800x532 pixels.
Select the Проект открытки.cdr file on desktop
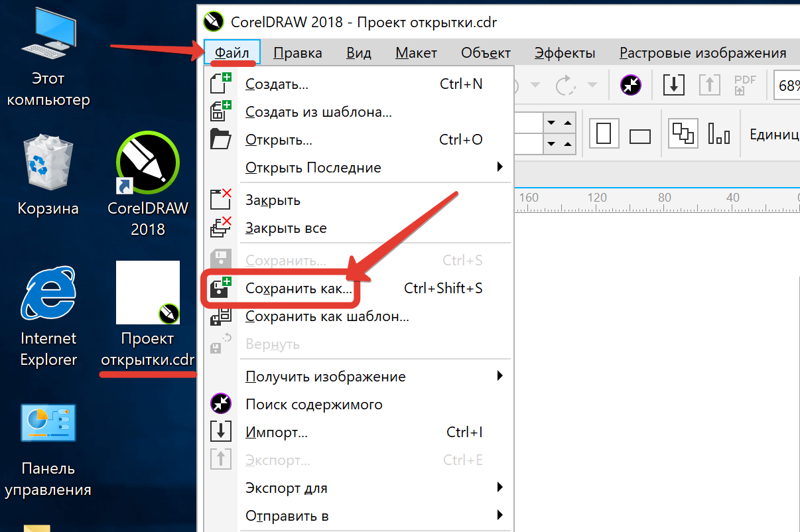coord(148,314)
